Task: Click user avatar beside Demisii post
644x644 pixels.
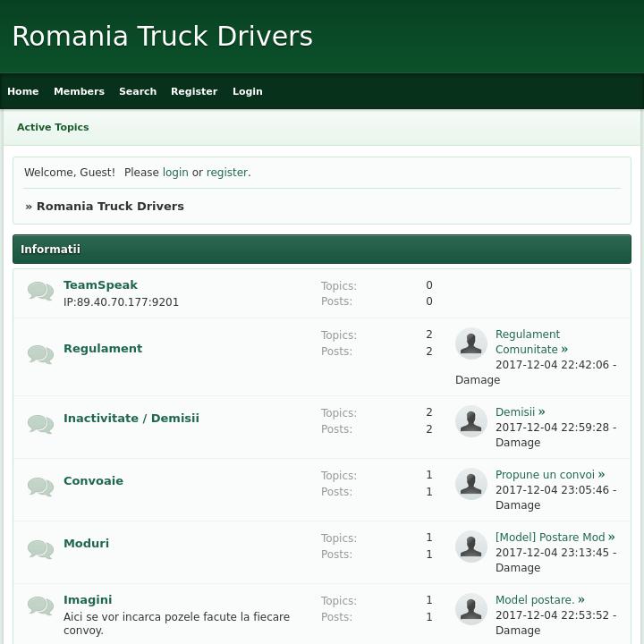Action: 471,421
